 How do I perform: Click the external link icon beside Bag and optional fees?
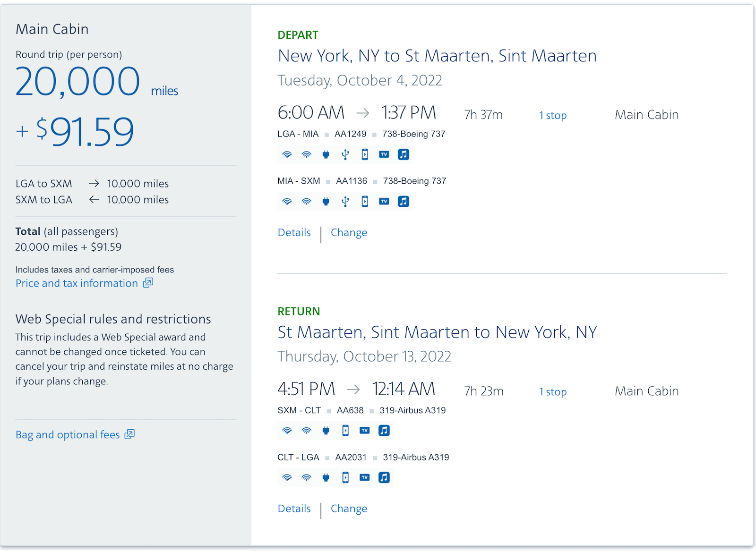coord(129,434)
